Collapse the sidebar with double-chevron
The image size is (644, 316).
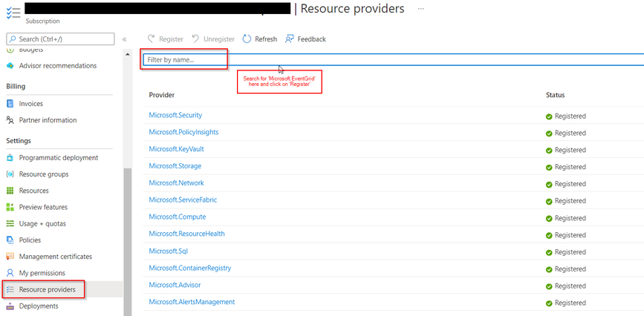click(125, 39)
